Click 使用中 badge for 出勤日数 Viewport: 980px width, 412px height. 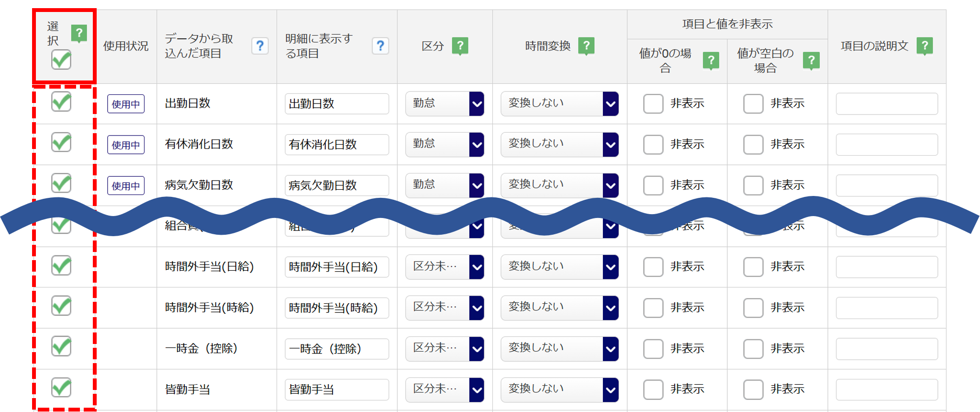click(126, 104)
